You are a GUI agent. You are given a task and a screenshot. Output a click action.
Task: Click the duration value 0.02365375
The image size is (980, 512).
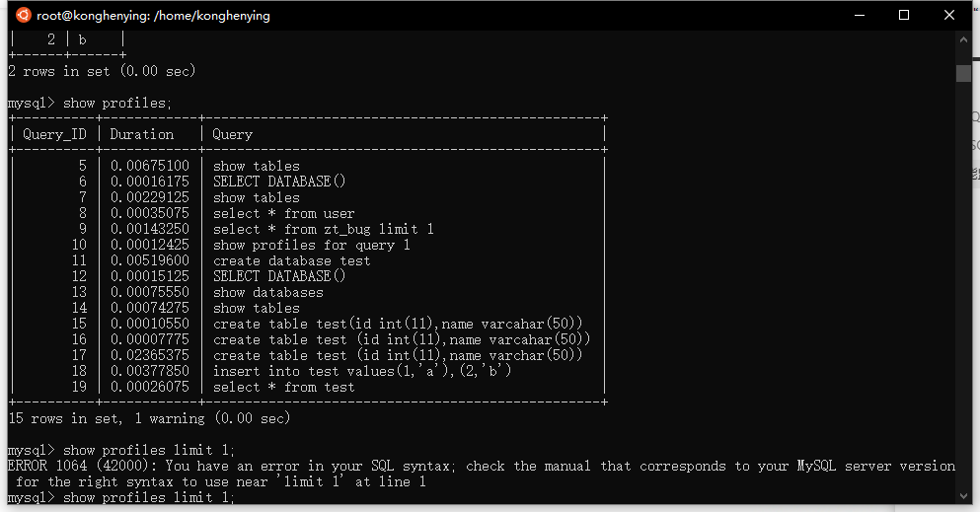pos(149,355)
